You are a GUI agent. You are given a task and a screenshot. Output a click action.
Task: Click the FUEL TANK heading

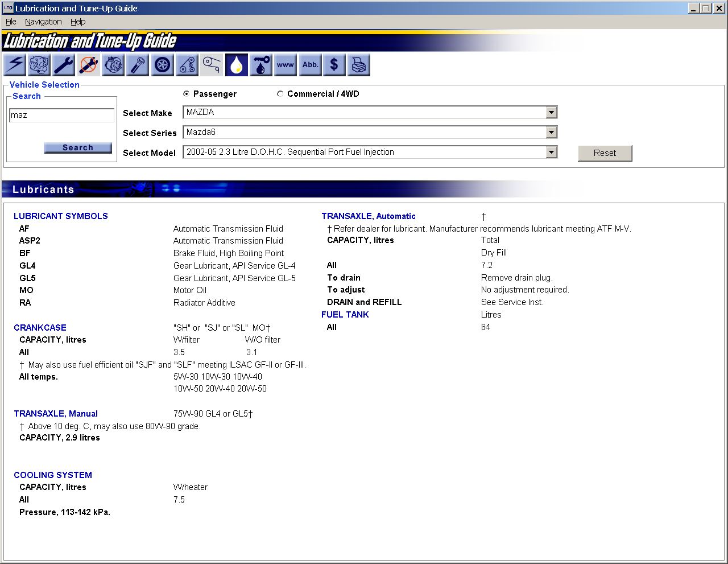coord(345,315)
